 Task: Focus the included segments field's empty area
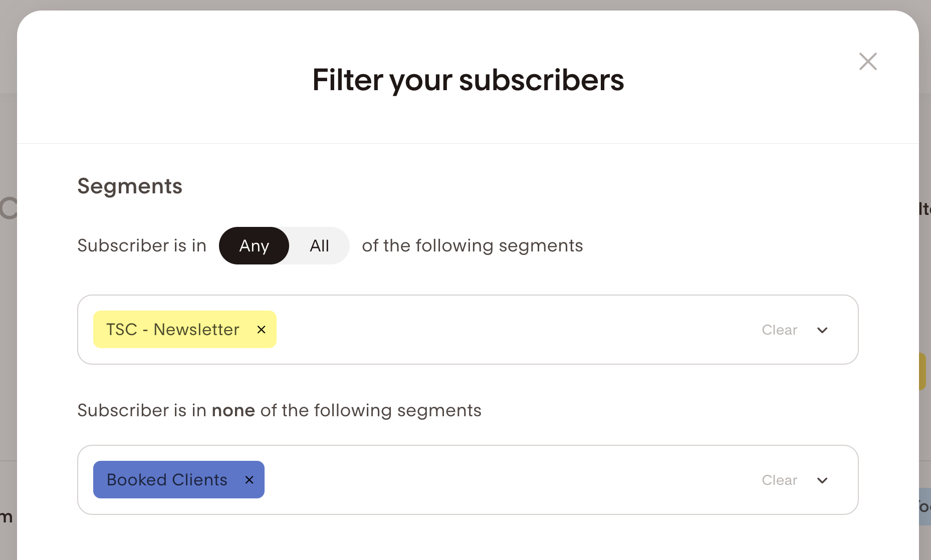pos(501,330)
